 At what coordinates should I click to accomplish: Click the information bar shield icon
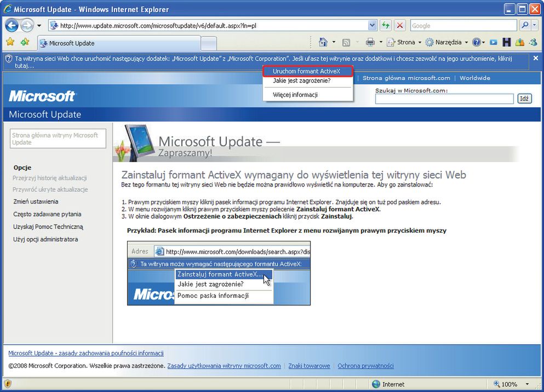[9, 59]
